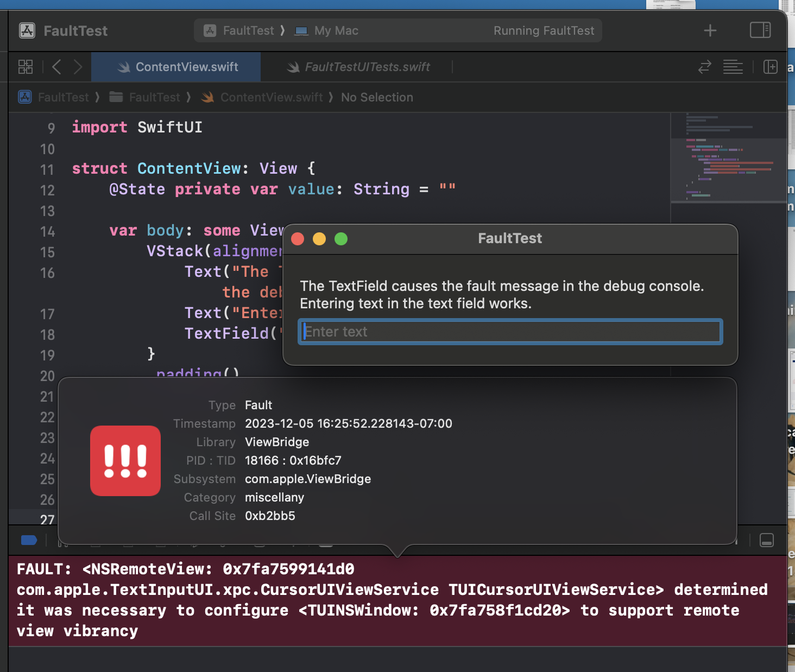Go forward in editor history
Image resolution: width=795 pixels, height=672 pixels.
78,67
